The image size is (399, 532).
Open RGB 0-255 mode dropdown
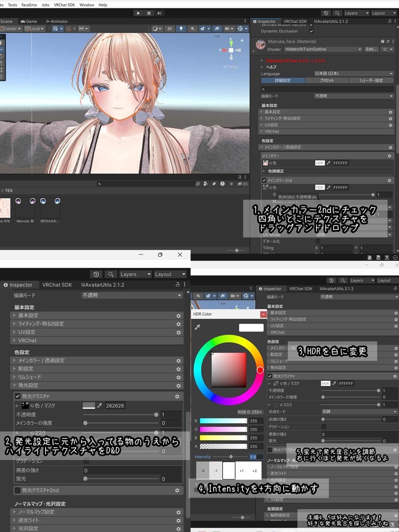click(250, 412)
